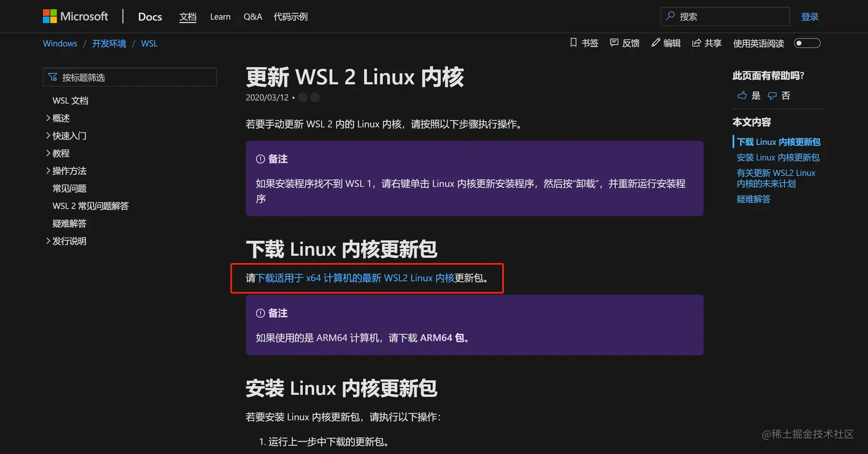Select the 文档 navigation tab
The height and width of the screenshot is (454, 868).
point(188,17)
